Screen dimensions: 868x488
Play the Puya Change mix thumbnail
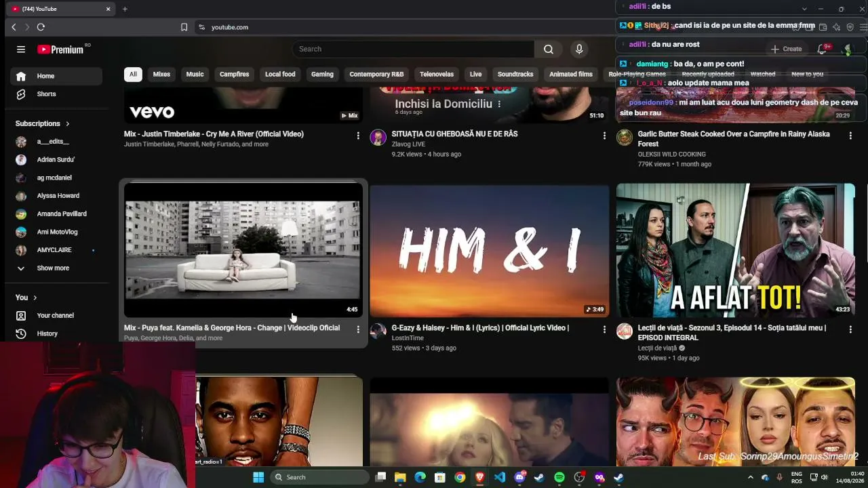click(x=243, y=250)
